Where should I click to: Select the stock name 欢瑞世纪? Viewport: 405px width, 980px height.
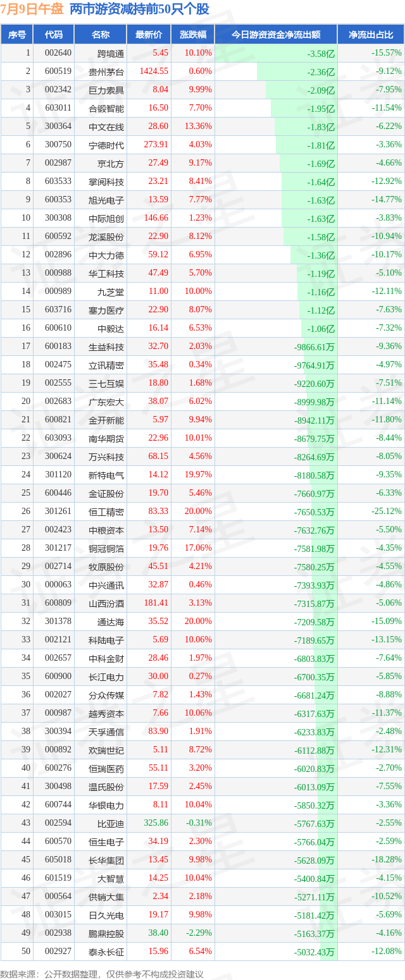pyautogui.click(x=106, y=750)
